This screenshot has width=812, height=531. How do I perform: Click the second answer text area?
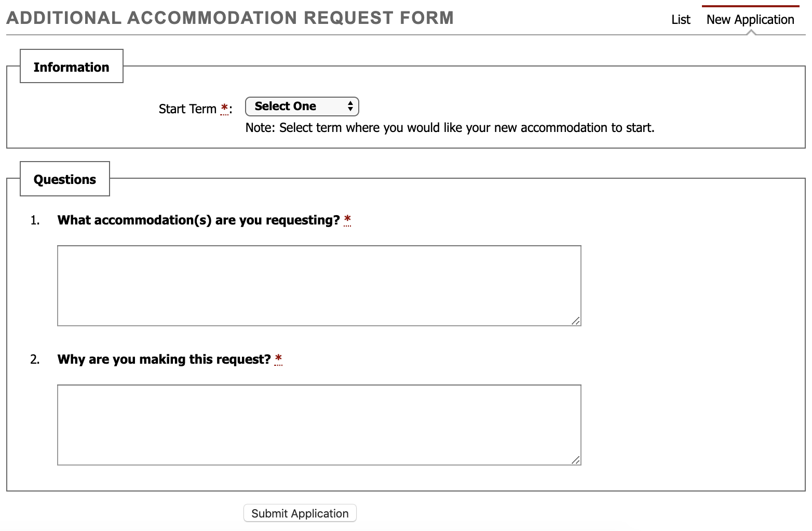click(x=319, y=423)
